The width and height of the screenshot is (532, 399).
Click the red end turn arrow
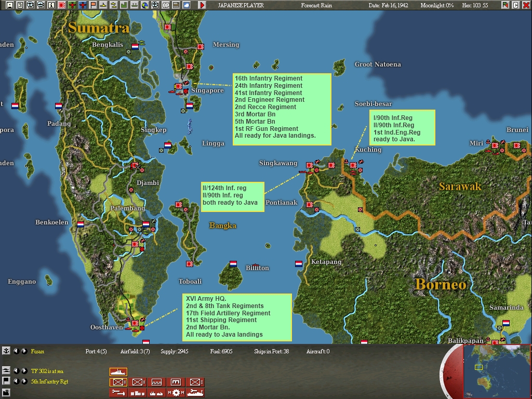tap(202, 5)
